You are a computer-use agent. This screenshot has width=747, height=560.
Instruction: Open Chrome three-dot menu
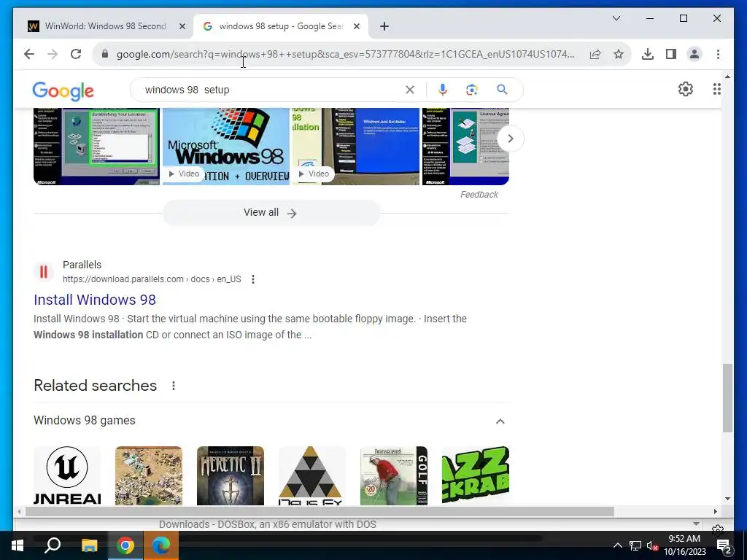tap(718, 54)
